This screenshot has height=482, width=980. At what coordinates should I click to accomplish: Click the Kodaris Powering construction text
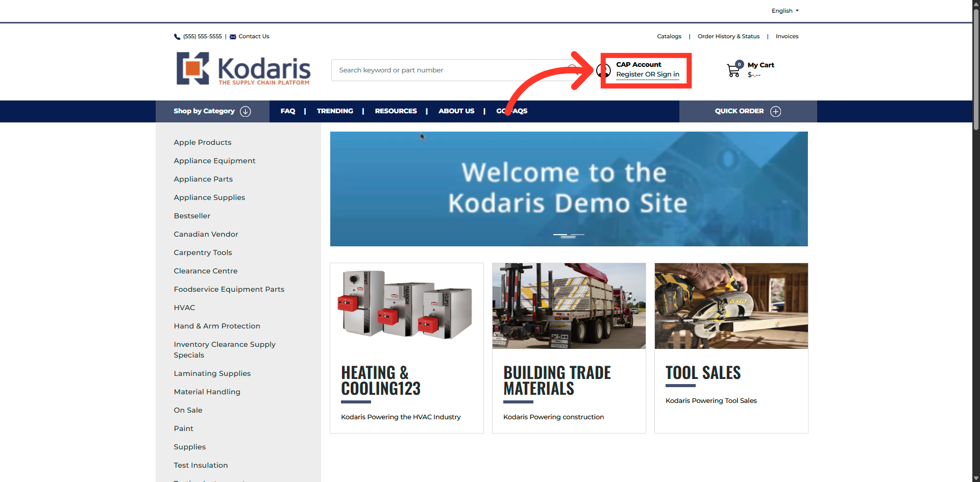click(x=553, y=417)
